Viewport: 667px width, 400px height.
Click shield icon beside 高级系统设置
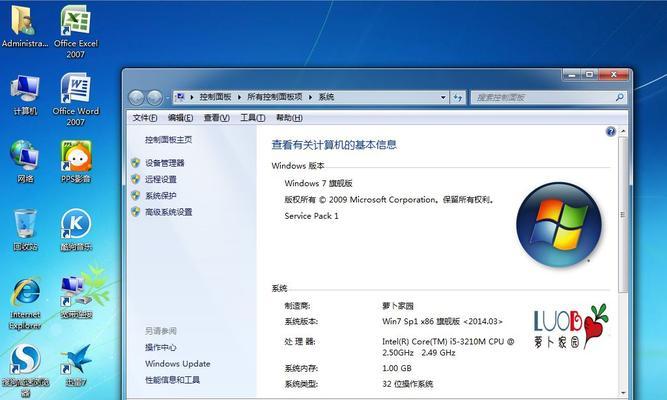(135, 211)
